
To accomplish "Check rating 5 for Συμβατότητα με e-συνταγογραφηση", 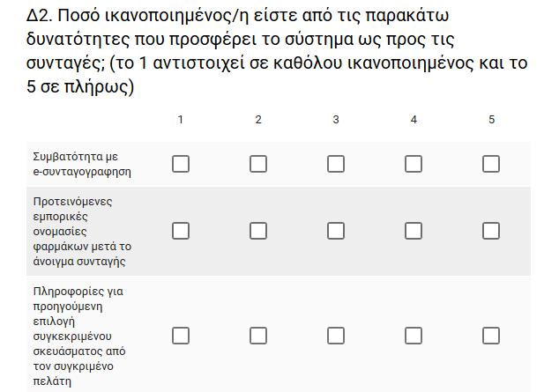I will [x=491, y=164].
